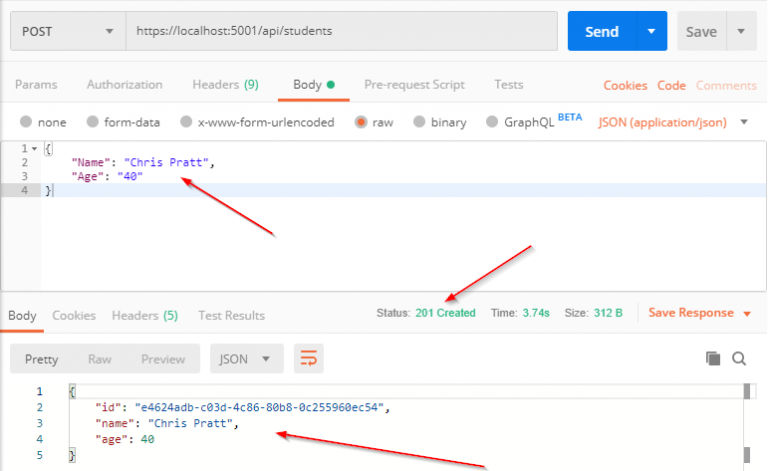Viewport: 768px width, 471px height.
Task: Open the POST method dropdown
Action: coord(68,31)
